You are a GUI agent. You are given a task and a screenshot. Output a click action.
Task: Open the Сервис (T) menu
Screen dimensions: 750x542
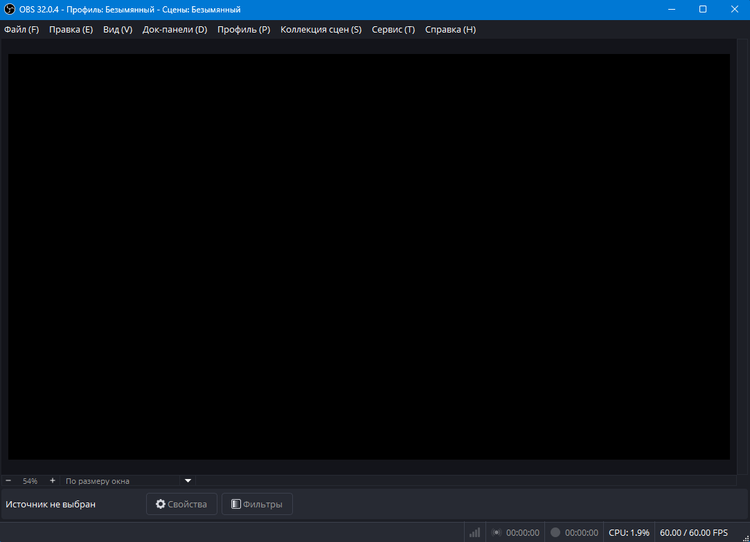pos(393,30)
